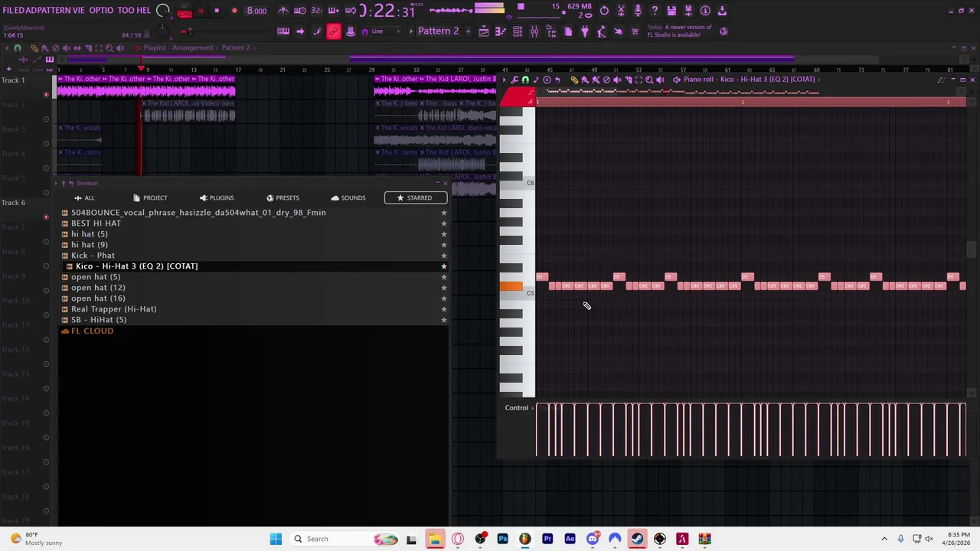Open the TOOLS menu
The width and height of the screenshot is (980, 551).
click(126, 11)
